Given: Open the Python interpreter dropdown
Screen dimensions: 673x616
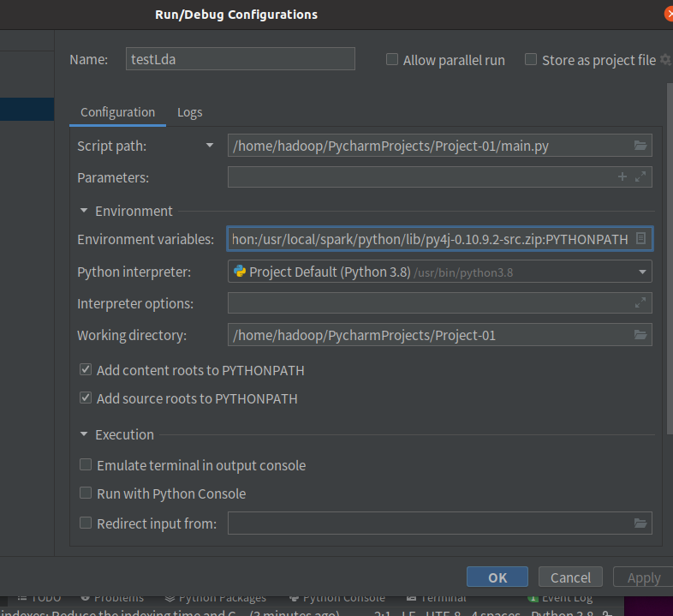Looking at the screenshot, I should pyautogui.click(x=642, y=272).
